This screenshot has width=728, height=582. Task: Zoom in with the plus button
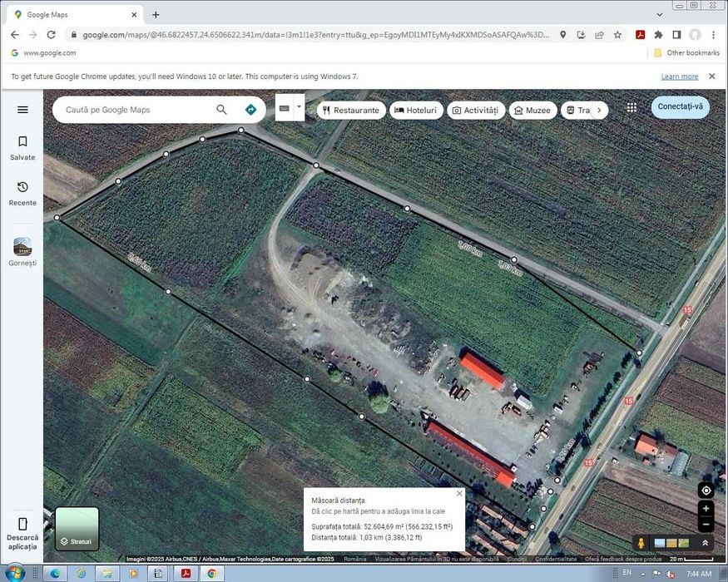[x=706, y=509]
